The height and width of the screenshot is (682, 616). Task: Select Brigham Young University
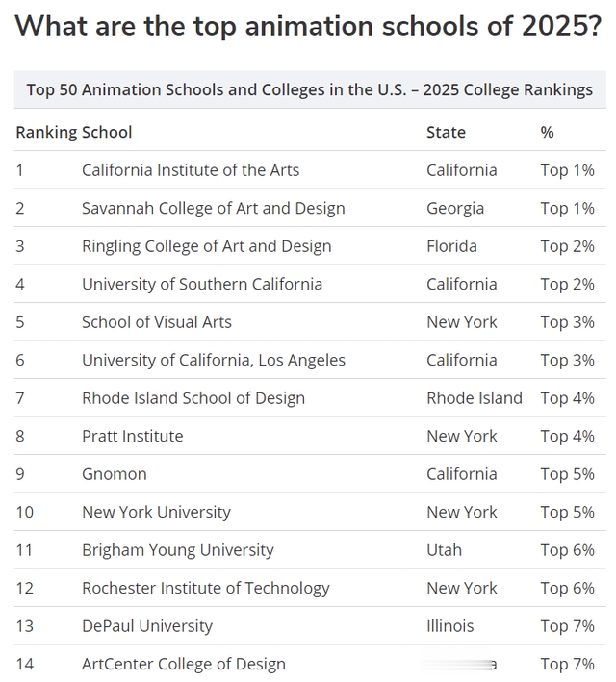(178, 550)
